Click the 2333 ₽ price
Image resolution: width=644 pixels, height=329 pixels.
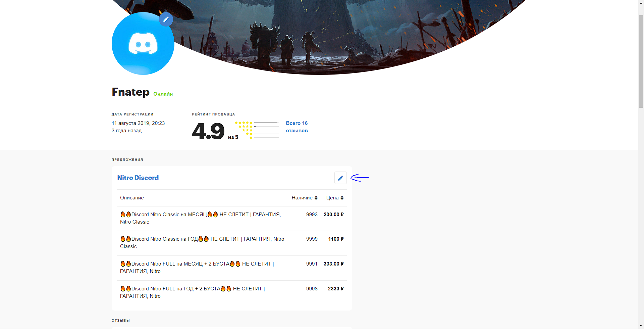[x=336, y=289]
